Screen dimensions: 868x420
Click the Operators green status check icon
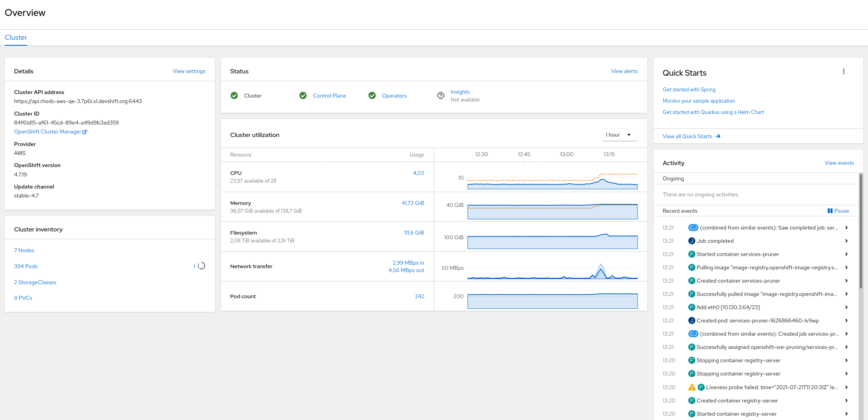[x=372, y=96]
